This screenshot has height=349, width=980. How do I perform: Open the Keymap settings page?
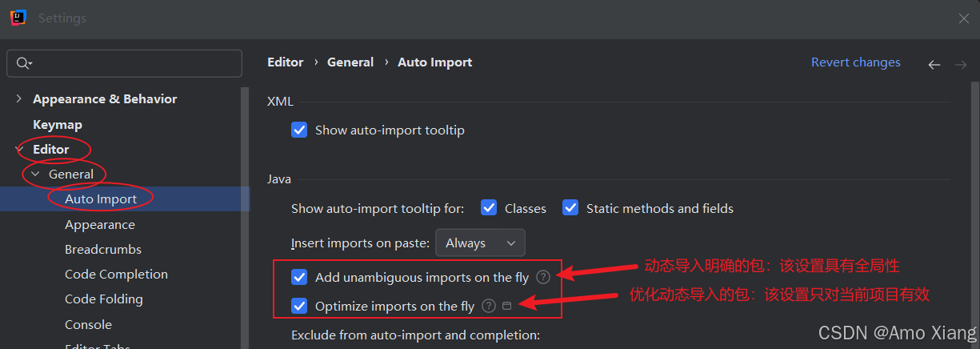coord(58,124)
